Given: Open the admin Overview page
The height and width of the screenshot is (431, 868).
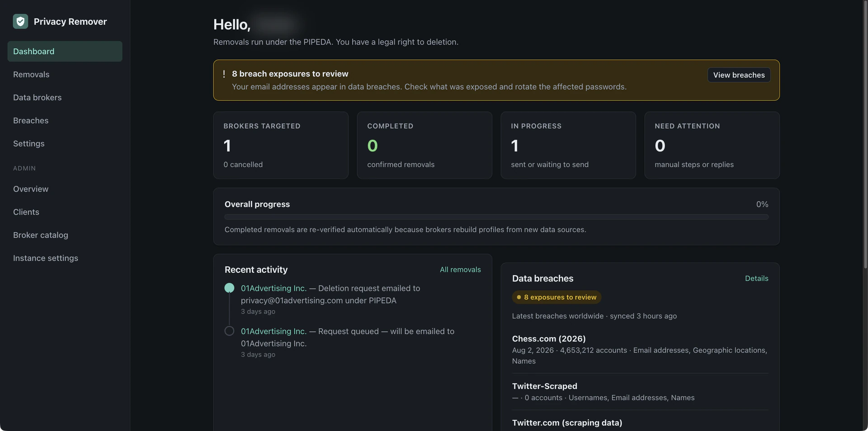Looking at the screenshot, I should (65, 189).
